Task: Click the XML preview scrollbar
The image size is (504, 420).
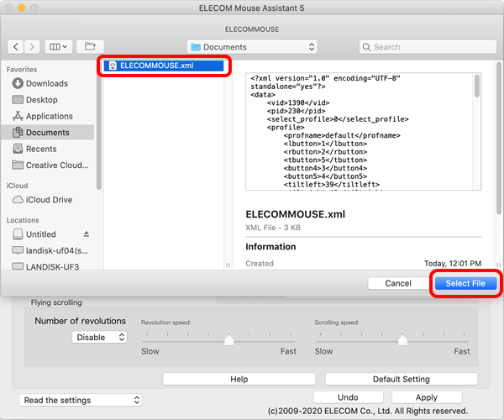Action: (476, 86)
